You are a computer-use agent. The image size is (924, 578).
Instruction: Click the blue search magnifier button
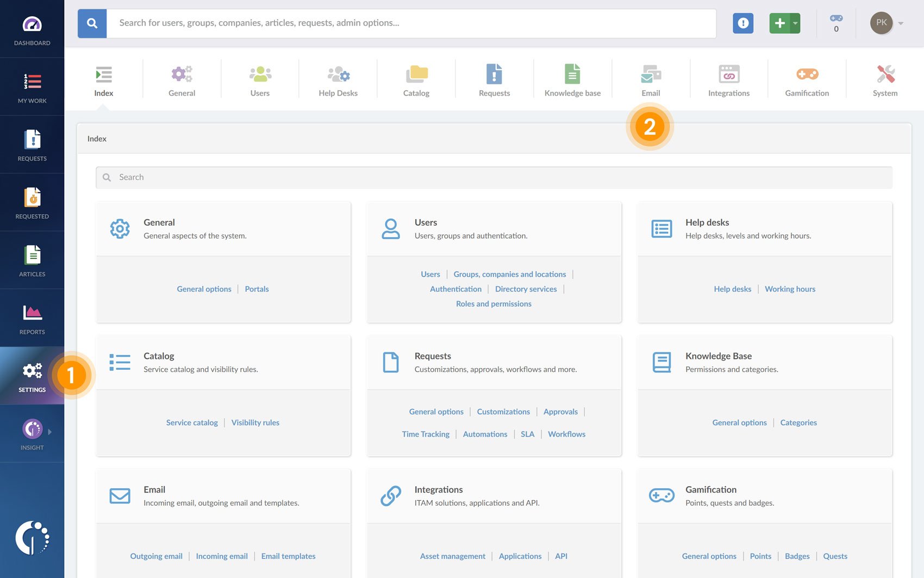click(92, 23)
